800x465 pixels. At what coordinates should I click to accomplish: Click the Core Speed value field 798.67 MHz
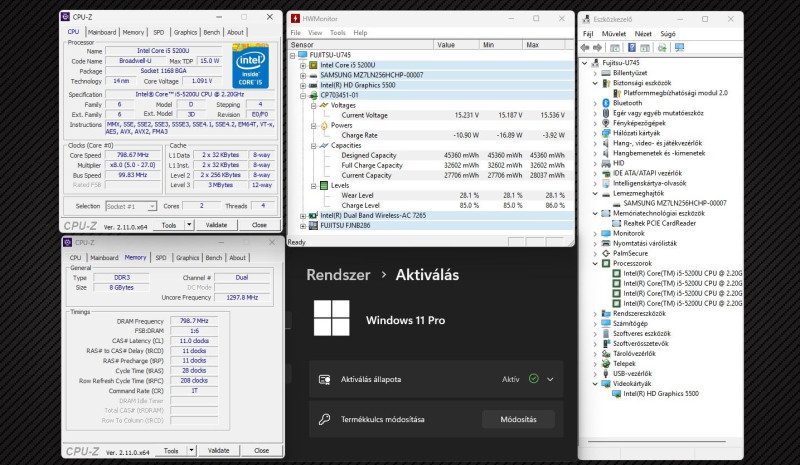(x=133, y=155)
